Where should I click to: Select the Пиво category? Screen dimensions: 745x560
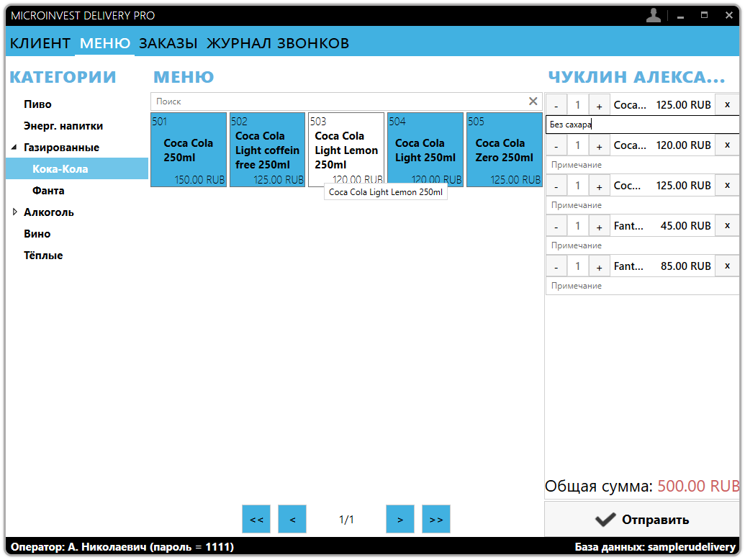tap(37, 104)
